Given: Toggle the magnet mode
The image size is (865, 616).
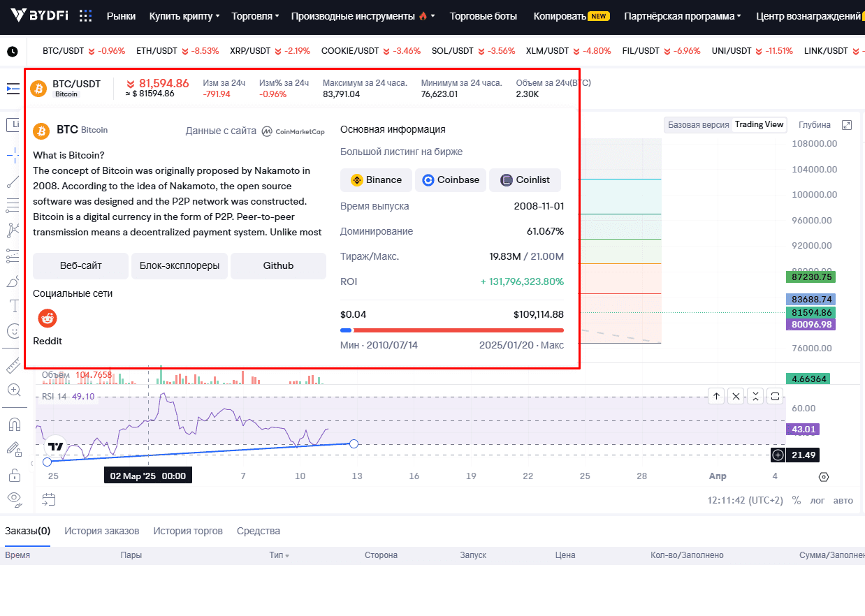Looking at the screenshot, I should point(14,425).
